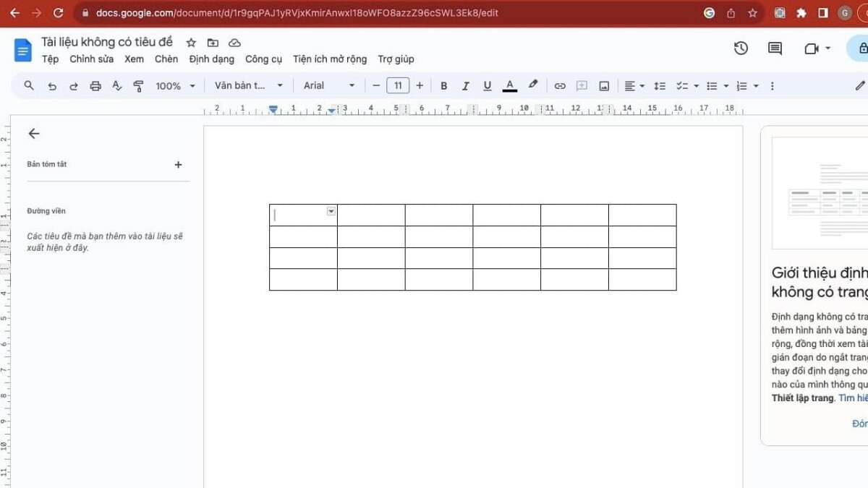Undo the last action
Viewport: 868px width, 488px height.
tap(51, 86)
